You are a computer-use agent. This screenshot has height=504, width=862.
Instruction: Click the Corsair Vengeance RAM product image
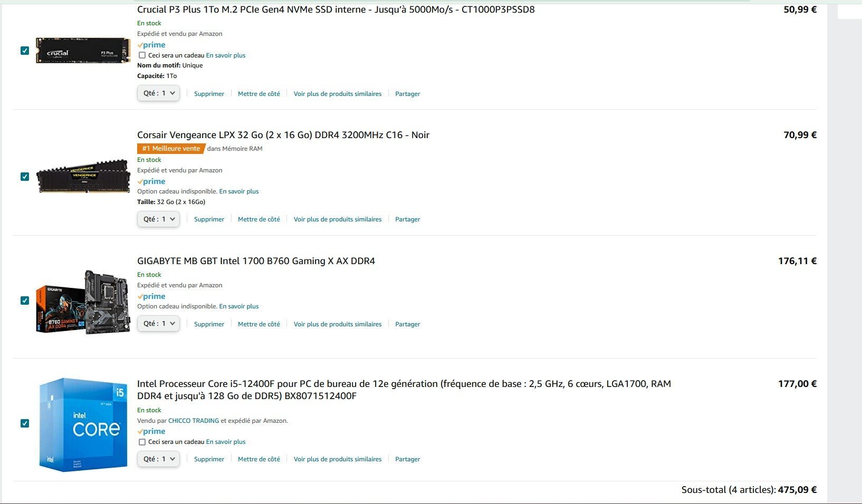pyautogui.click(x=83, y=176)
